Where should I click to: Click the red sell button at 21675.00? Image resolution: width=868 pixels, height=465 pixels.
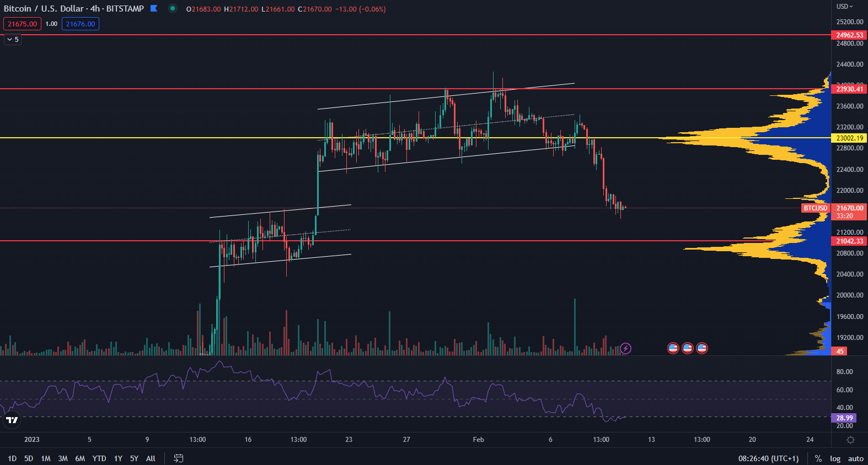(x=22, y=24)
